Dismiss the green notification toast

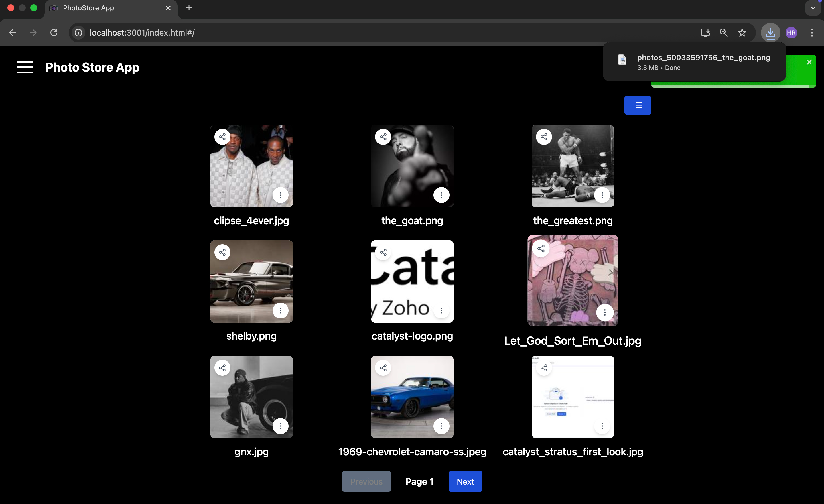pyautogui.click(x=809, y=62)
